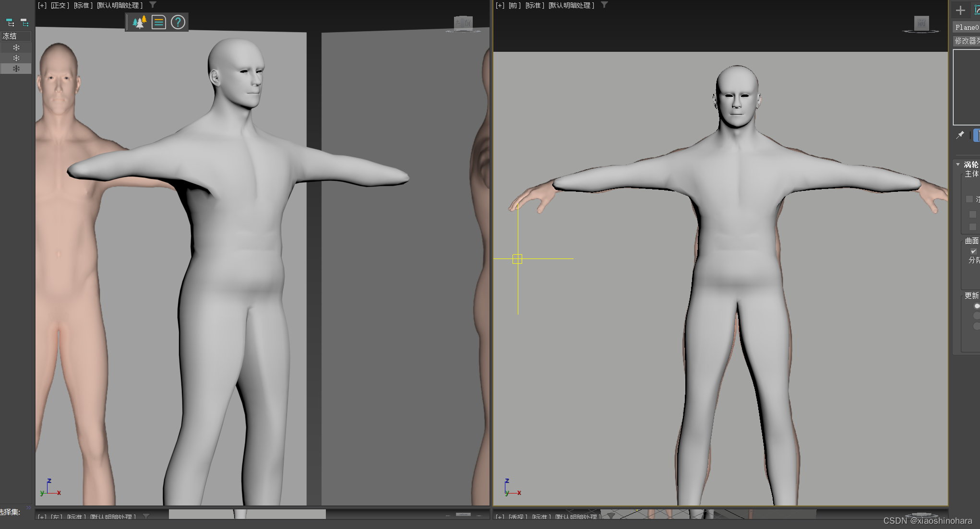
Task: Open the 默认明暗处理 shading menu in front viewport
Action: 571,5
